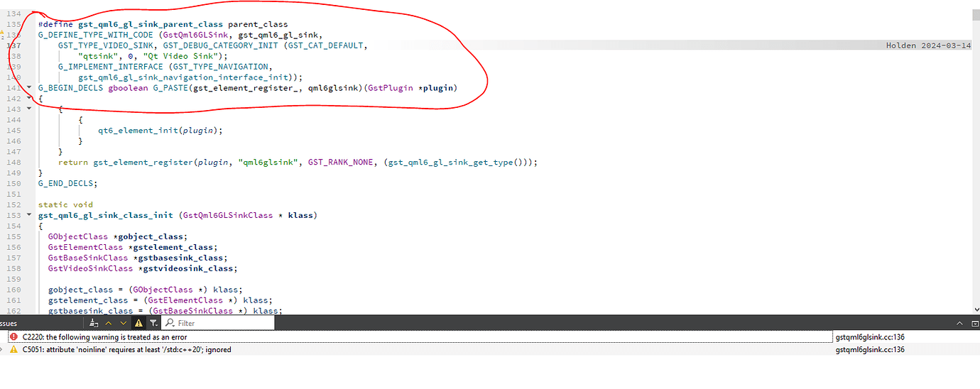Image resolution: width=980 pixels, height=389 pixels.
Task: Collapse the function fold at line 153
Action: tap(29, 215)
